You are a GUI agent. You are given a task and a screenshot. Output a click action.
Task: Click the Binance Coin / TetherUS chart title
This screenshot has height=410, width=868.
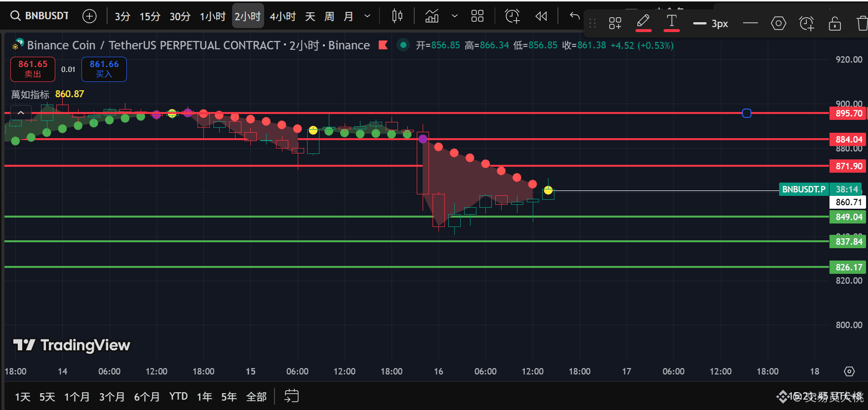(198, 45)
